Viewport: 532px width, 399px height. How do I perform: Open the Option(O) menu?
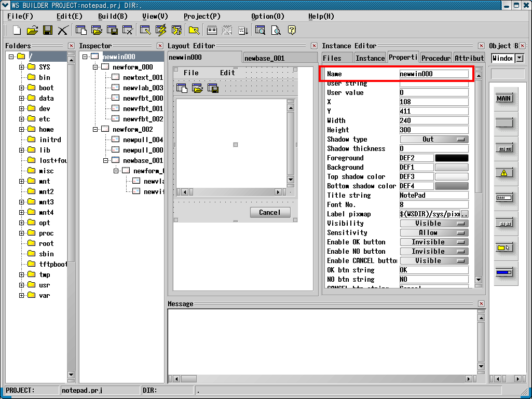coord(268,16)
